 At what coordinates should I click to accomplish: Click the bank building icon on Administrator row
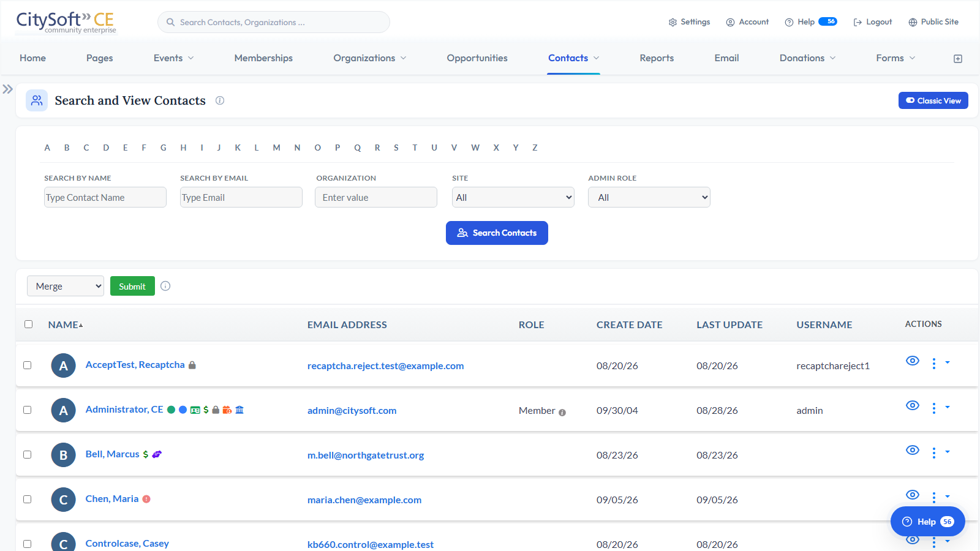click(x=239, y=410)
